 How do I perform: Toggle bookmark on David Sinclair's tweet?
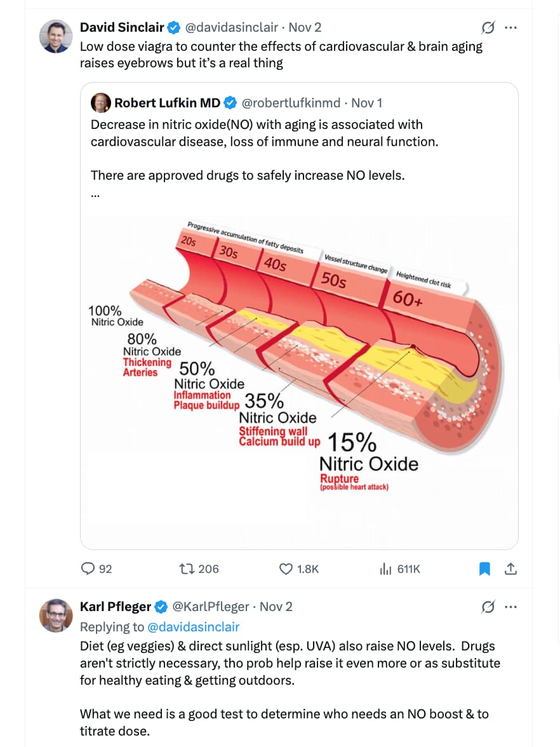(484, 569)
